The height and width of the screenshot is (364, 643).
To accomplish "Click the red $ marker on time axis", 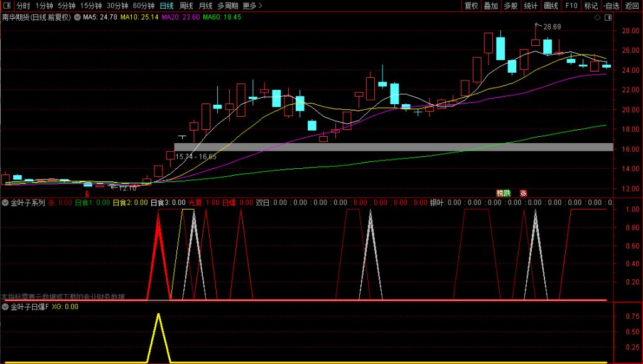I will click(x=87, y=194).
